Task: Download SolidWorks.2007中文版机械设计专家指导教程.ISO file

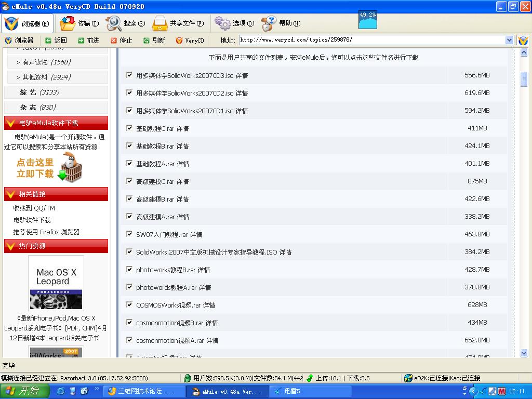Action: click(x=207, y=252)
